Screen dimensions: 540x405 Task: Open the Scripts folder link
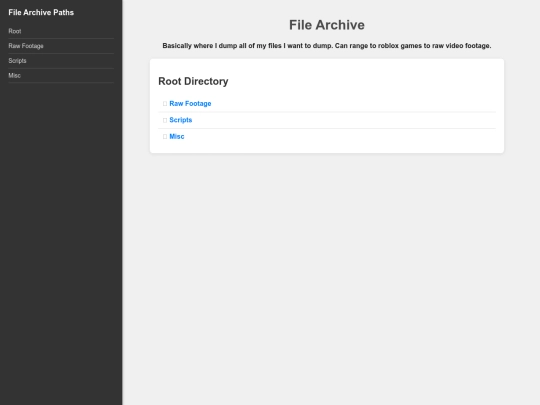(x=180, y=120)
